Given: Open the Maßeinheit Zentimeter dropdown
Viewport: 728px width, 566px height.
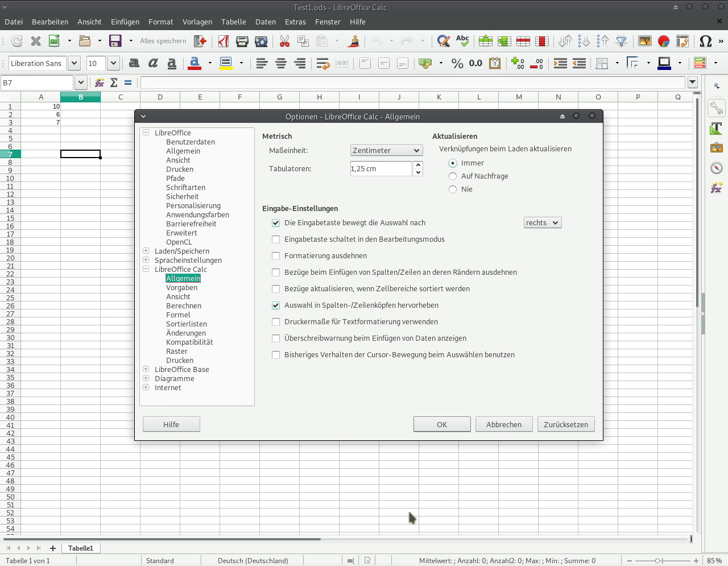Looking at the screenshot, I should [386, 151].
